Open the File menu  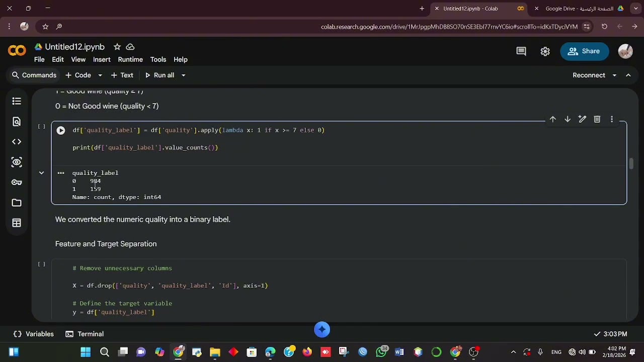39,59
